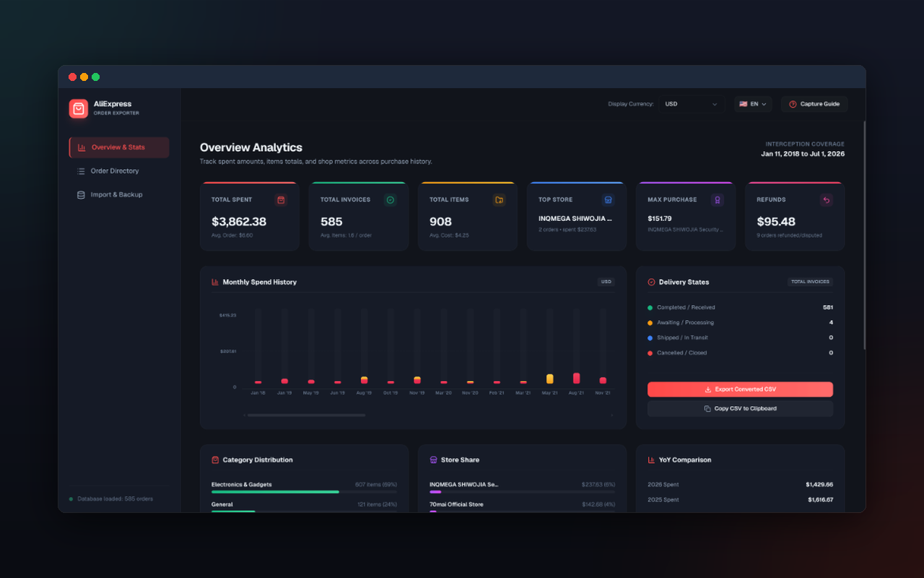Click the 585 total invoices value
Screen dimensions: 924x578
click(331, 222)
